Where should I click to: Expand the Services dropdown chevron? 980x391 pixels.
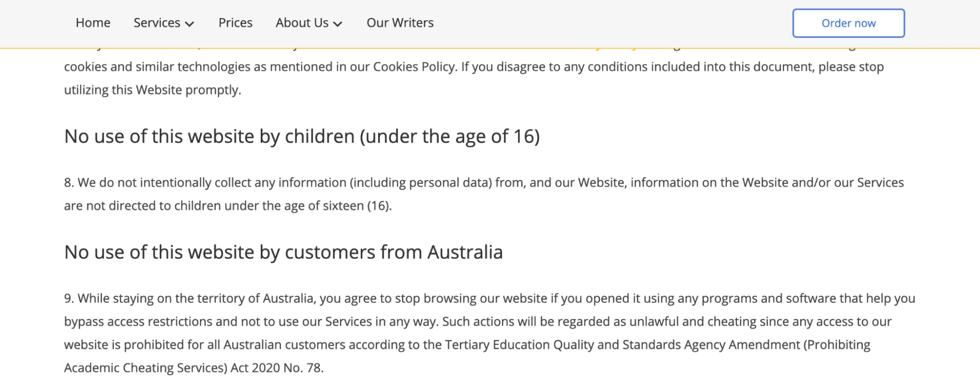[x=190, y=24]
